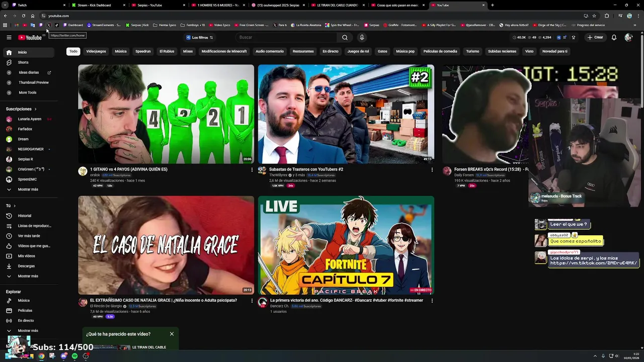Open Lunaria Ayaren subscription
The width and height of the screenshot is (644, 362).
[29, 119]
